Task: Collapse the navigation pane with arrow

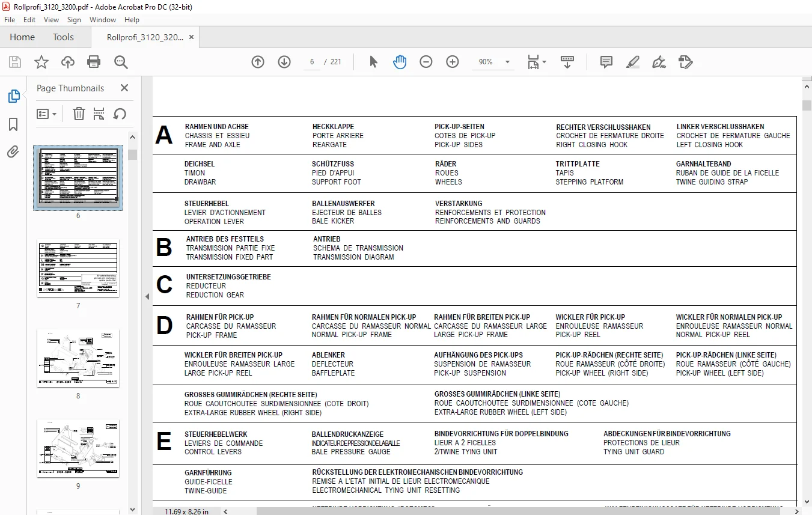Action: (147, 296)
